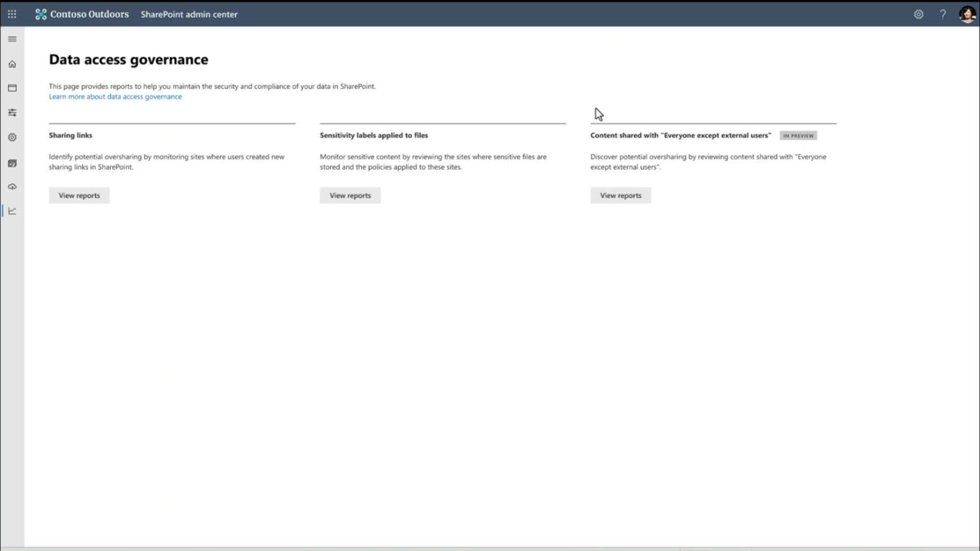Click the Sharing links section heading

coord(70,135)
